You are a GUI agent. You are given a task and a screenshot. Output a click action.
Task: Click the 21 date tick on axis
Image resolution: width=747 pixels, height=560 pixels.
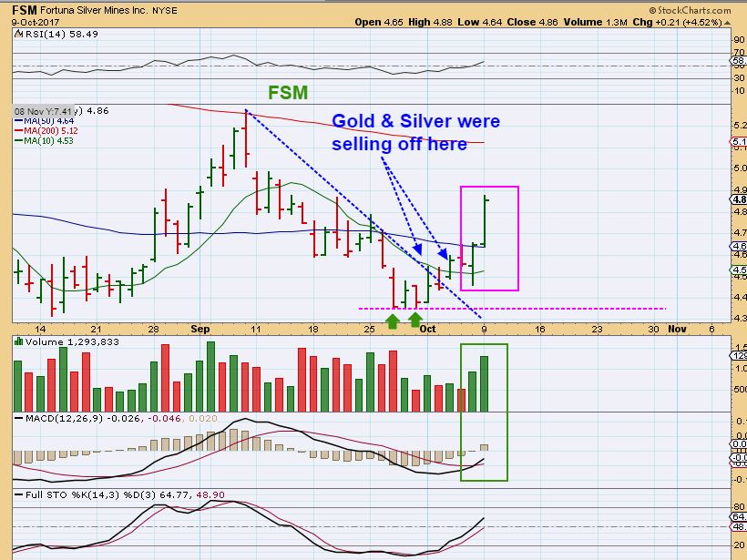(x=97, y=329)
